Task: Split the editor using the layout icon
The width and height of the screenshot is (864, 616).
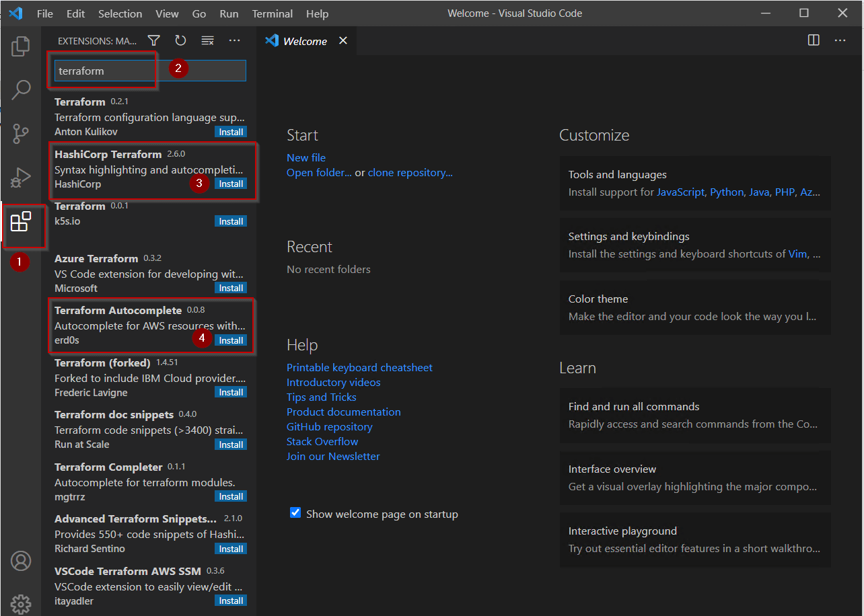Action: [x=814, y=40]
